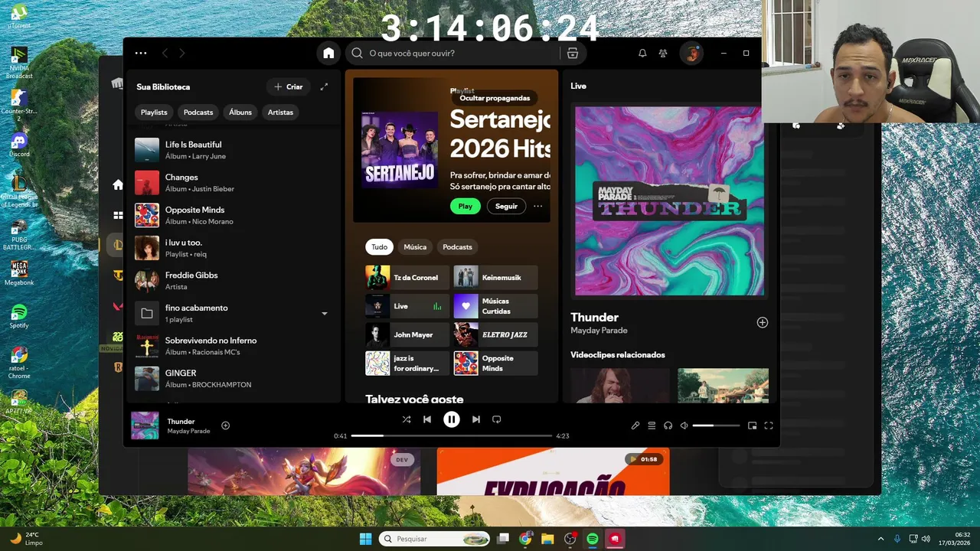Expand the library to full view
The height and width of the screenshot is (551, 980).
point(324,86)
